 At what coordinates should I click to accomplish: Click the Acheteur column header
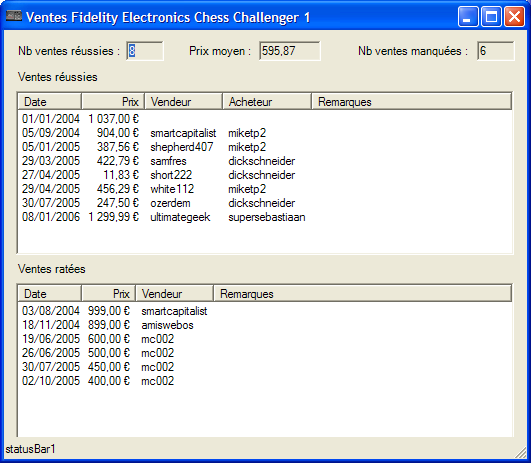pyautogui.click(x=267, y=102)
